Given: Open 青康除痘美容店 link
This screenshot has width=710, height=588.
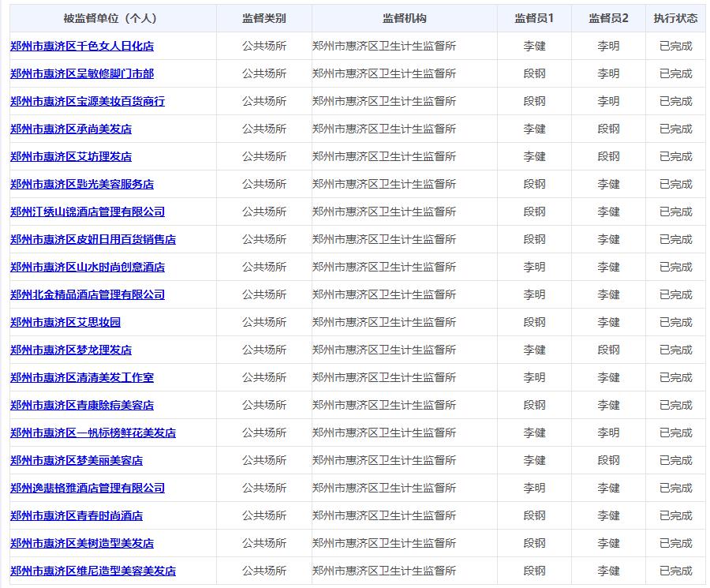Looking at the screenshot, I should [x=82, y=405].
